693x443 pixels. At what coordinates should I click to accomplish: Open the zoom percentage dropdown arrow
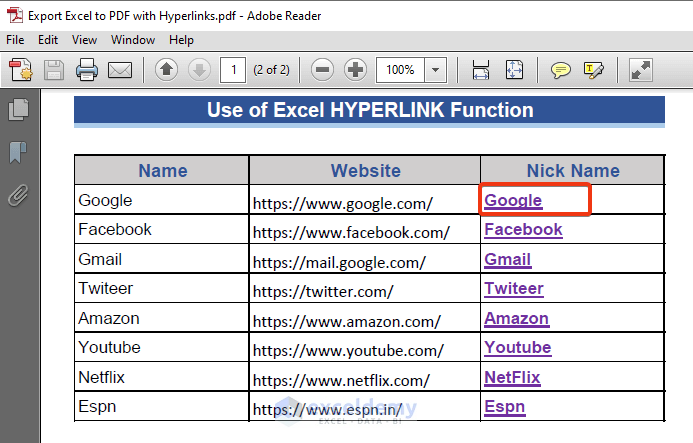coord(435,70)
